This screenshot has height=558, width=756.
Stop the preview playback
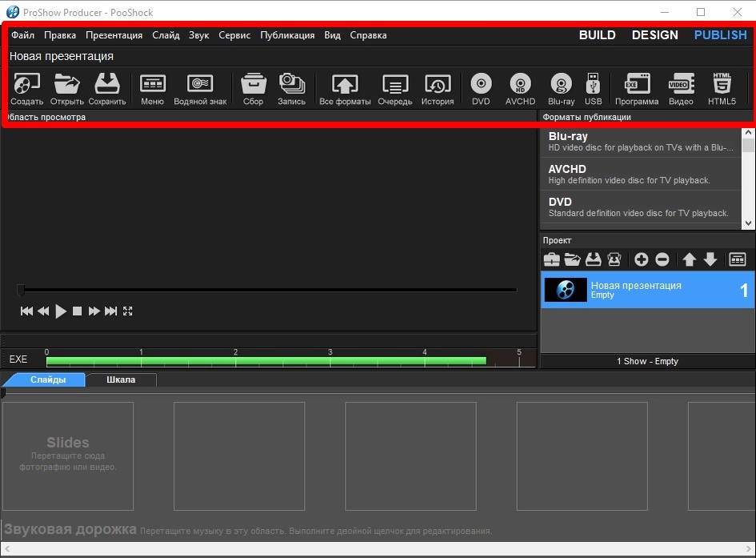coord(77,311)
